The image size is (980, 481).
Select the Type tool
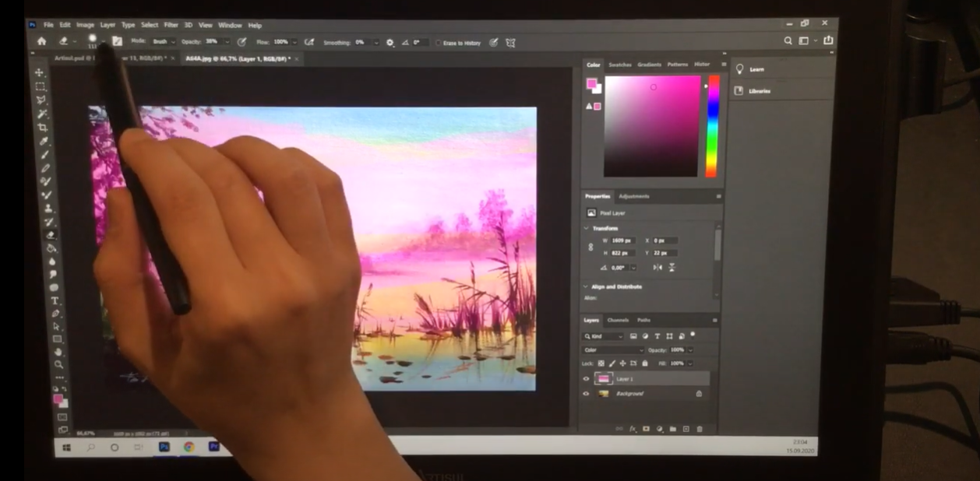click(x=55, y=300)
